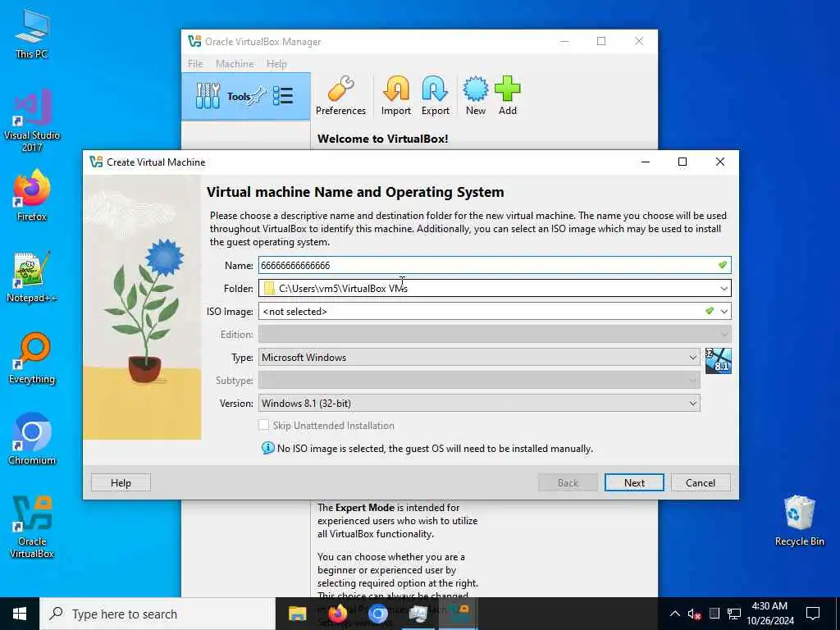Close the Create Virtual Machine dialog
Image resolution: width=840 pixels, height=630 pixels.
pyautogui.click(x=720, y=162)
